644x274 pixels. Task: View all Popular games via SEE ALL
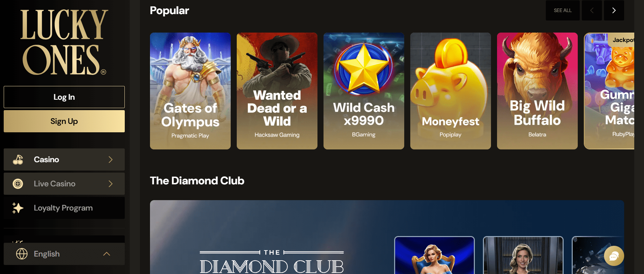563,10
